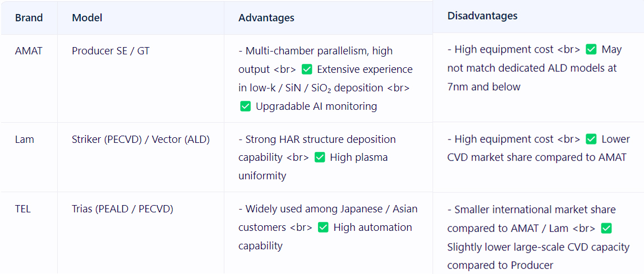Image resolution: width=644 pixels, height=274 pixels.
Task: Select the Model column header
Action: pyautogui.click(x=87, y=18)
